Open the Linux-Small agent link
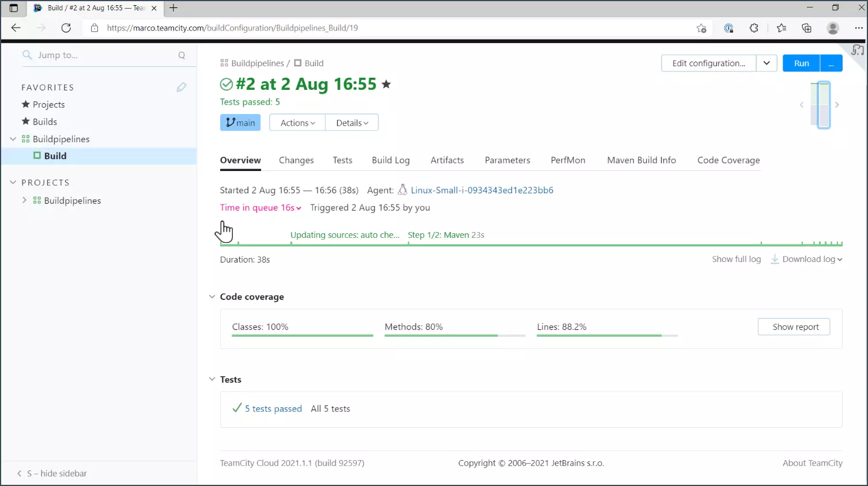The height and width of the screenshot is (486, 868). tap(482, 190)
